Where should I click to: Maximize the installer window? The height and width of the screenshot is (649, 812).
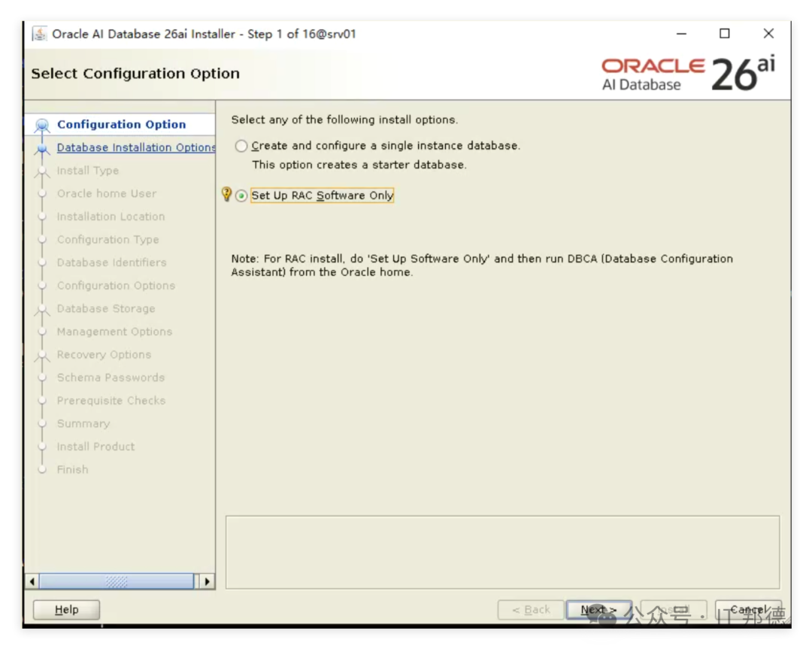click(725, 34)
